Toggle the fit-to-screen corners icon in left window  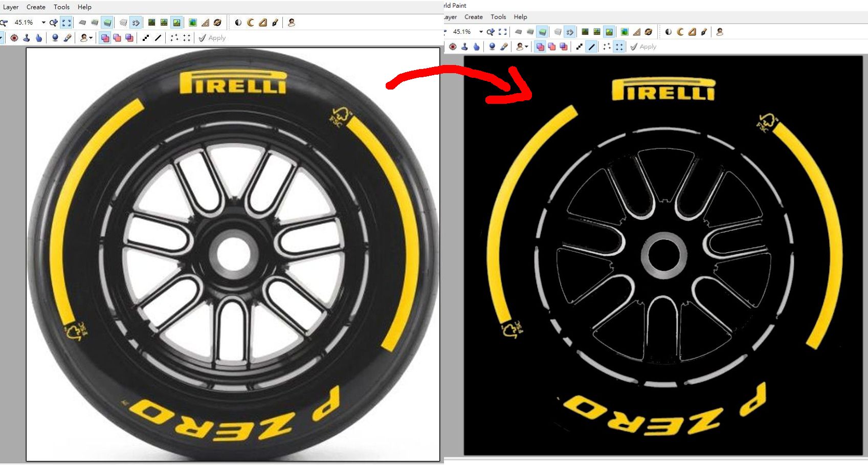click(x=66, y=23)
